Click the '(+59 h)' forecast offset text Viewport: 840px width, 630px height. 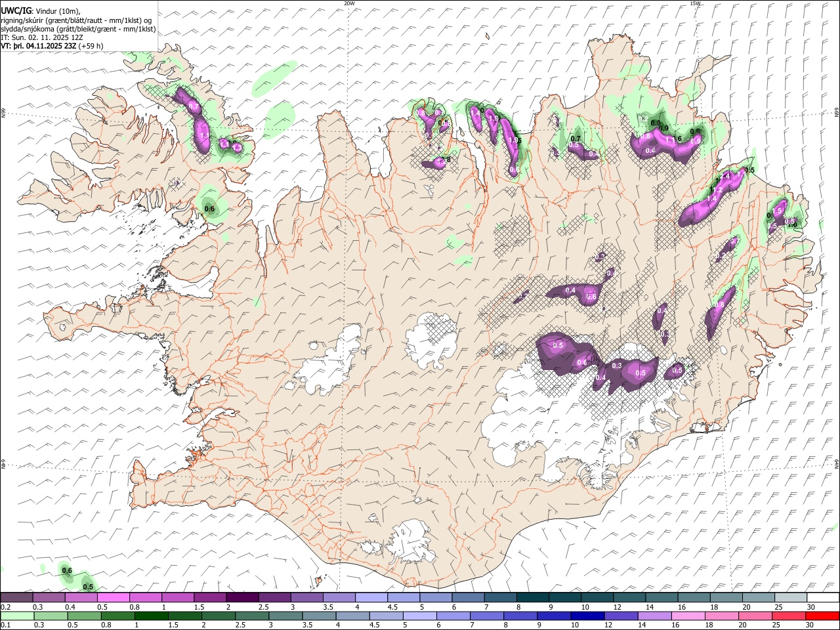tap(91, 46)
